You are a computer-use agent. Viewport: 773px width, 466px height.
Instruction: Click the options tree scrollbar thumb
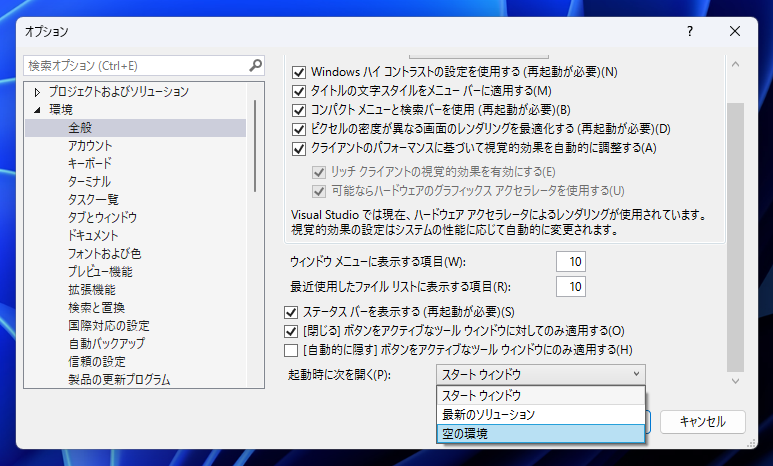point(255,146)
